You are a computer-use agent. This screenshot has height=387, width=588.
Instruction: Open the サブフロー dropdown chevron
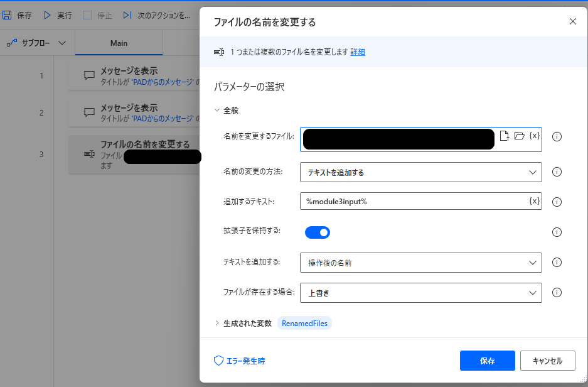point(62,43)
